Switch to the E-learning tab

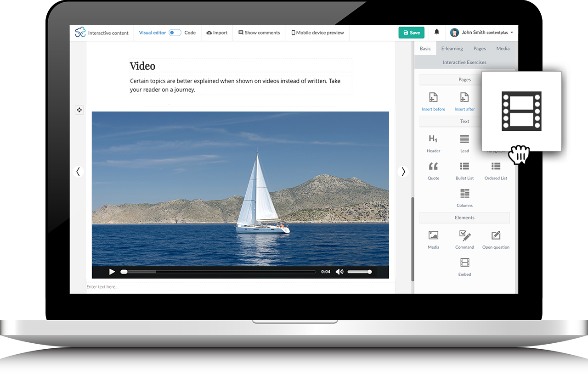pyautogui.click(x=452, y=48)
